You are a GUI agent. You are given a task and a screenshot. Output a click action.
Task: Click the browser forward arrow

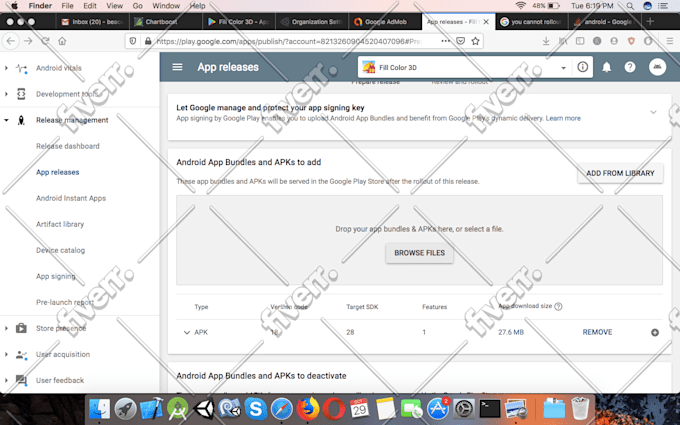[28, 41]
